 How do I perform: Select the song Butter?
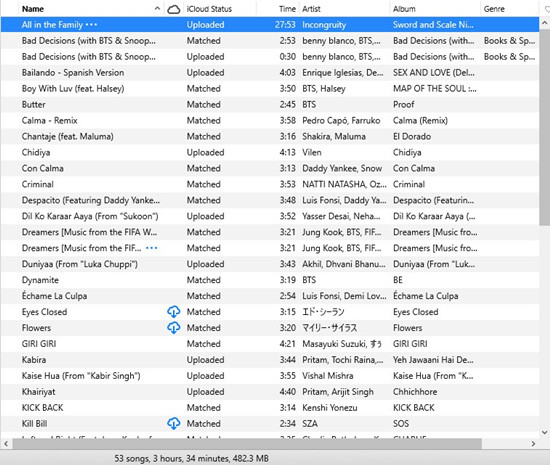click(34, 105)
